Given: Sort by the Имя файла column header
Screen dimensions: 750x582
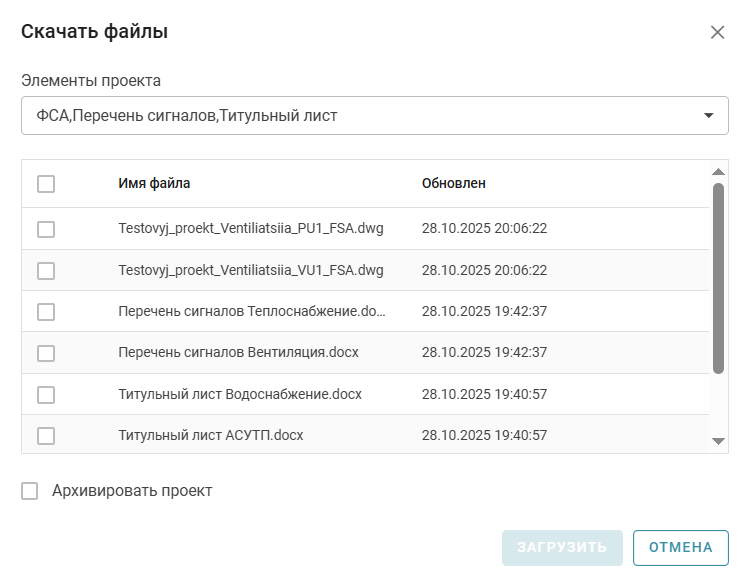Looking at the screenshot, I should pos(154,184).
